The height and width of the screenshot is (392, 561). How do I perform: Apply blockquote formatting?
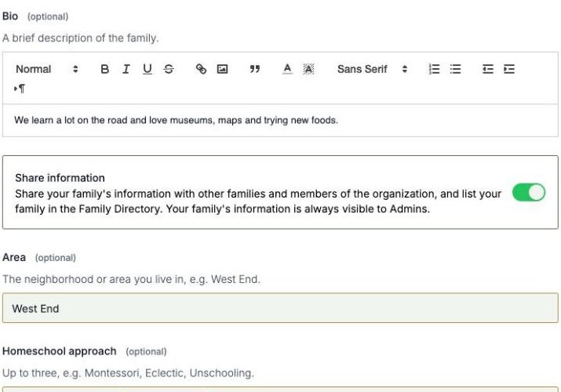click(x=255, y=69)
